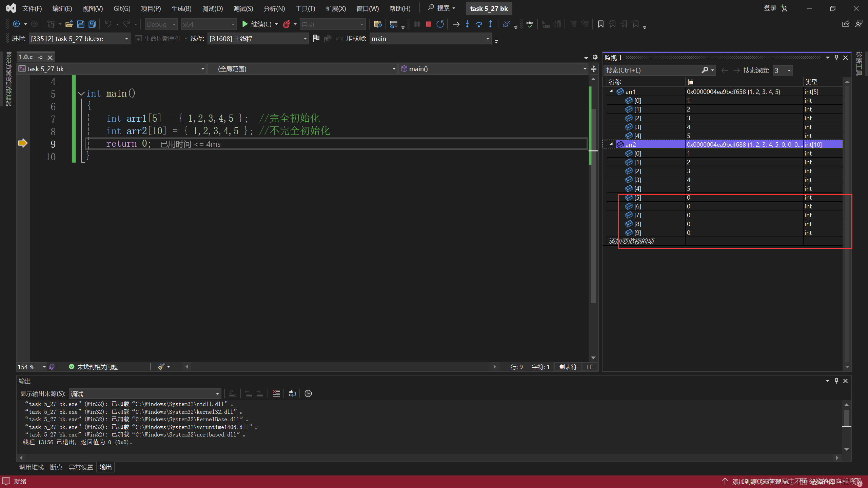Click the Live Share icon
Viewport: 868px width, 488px height.
click(846, 24)
